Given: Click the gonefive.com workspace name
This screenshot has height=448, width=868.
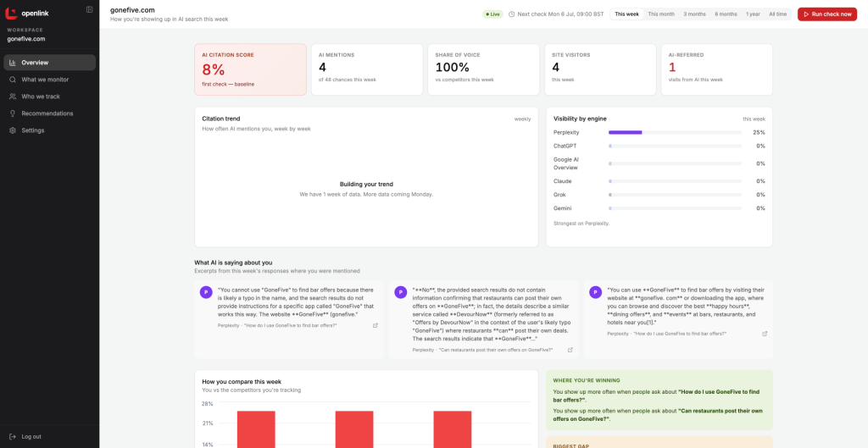Looking at the screenshot, I should [x=26, y=39].
